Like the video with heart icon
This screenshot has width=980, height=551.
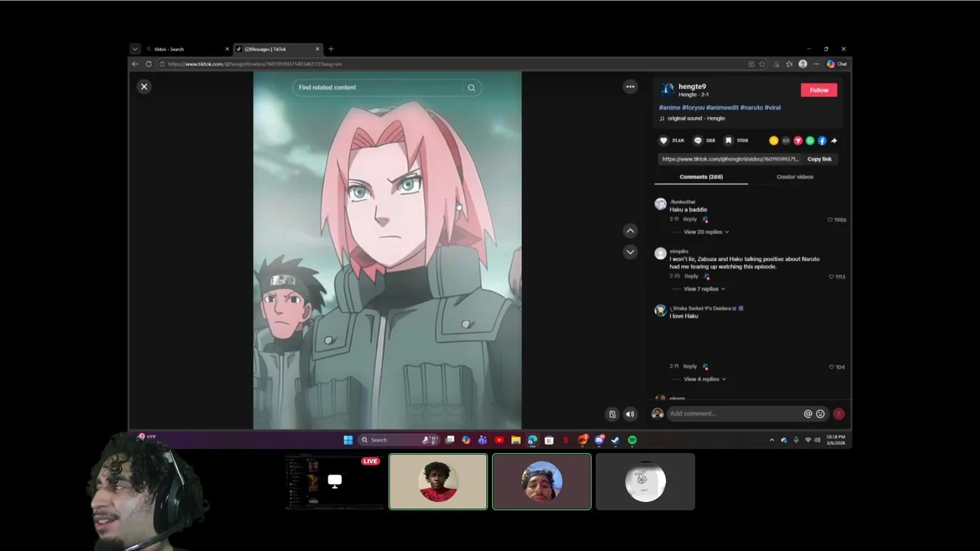click(664, 141)
